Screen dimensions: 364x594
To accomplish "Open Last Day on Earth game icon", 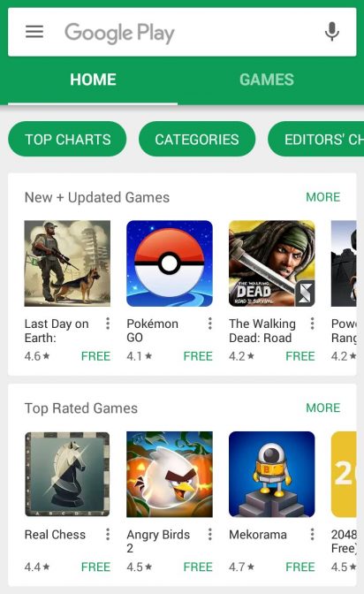I will click(x=67, y=263).
